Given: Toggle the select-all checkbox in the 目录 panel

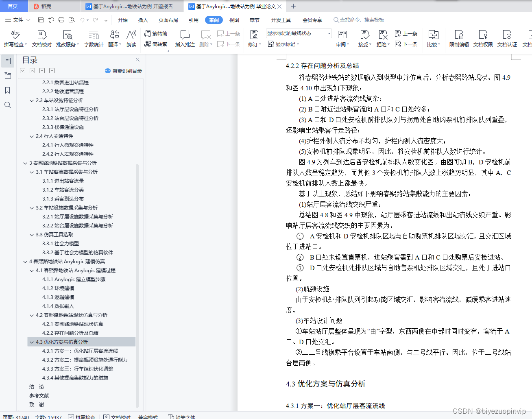Looking at the screenshot, I should (x=22, y=70).
